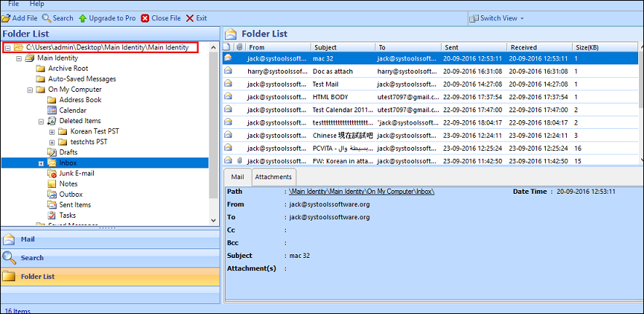The image size is (644, 314).
Task: Click the page icon column header
Action: click(x=228, y=47)
